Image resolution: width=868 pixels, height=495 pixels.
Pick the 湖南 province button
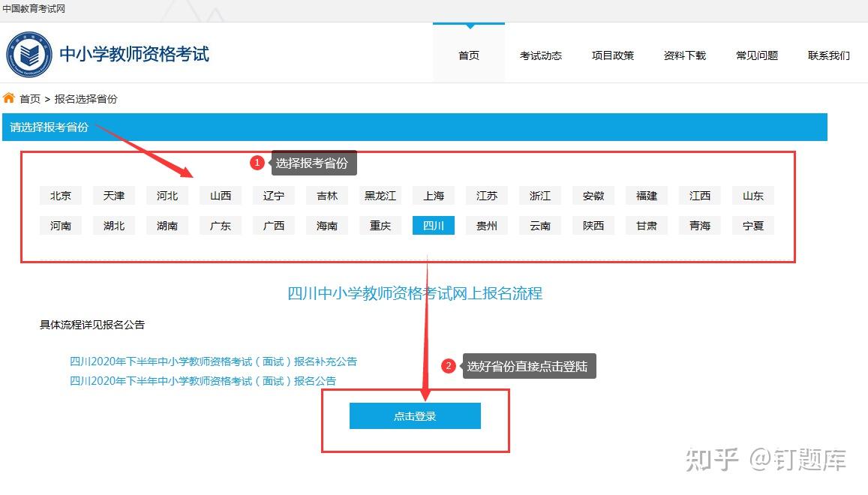coord(167,225)
